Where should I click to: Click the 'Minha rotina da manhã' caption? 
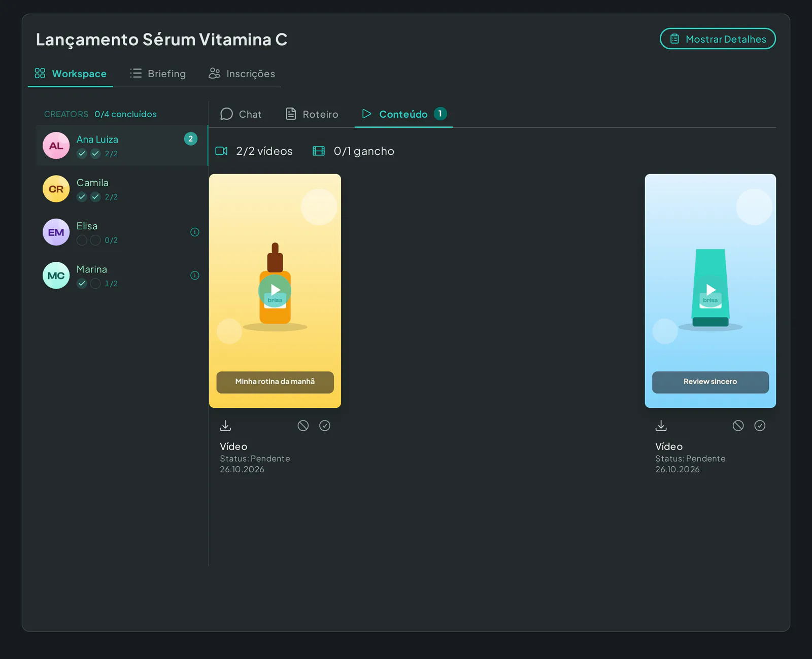click(275, 382)
